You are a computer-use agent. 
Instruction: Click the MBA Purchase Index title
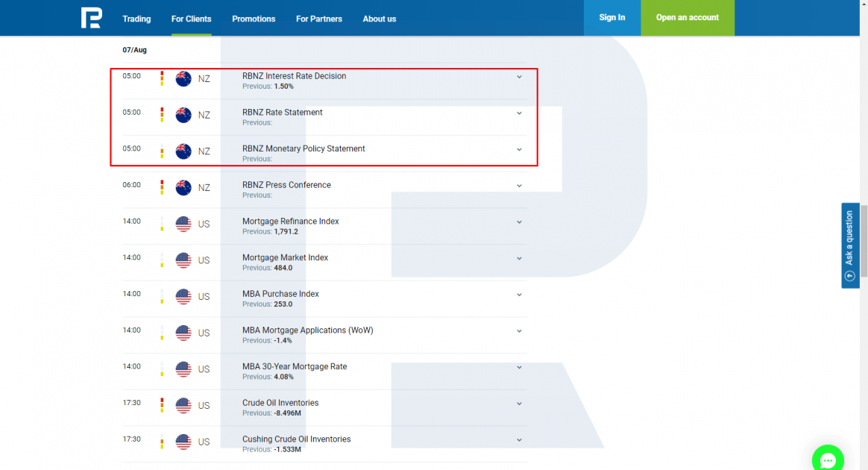click(x=280, y=294)
